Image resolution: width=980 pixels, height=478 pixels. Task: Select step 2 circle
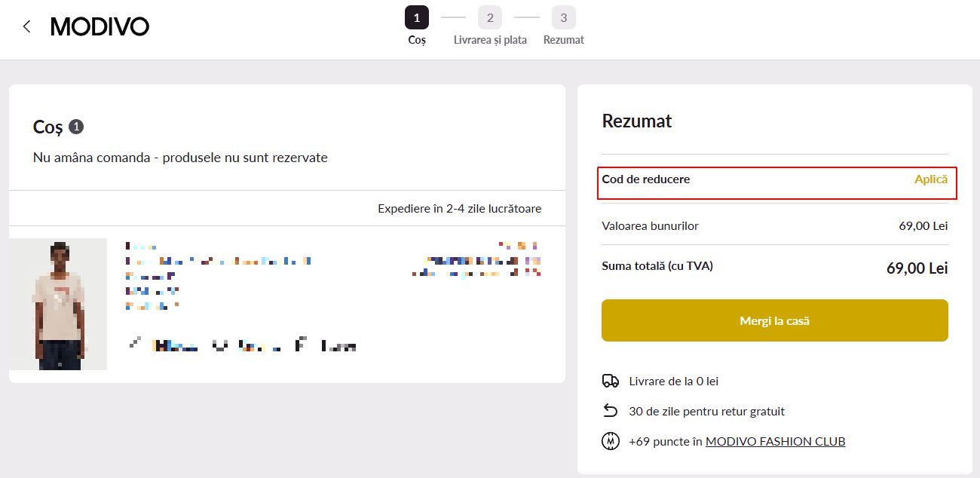point(490,17)
